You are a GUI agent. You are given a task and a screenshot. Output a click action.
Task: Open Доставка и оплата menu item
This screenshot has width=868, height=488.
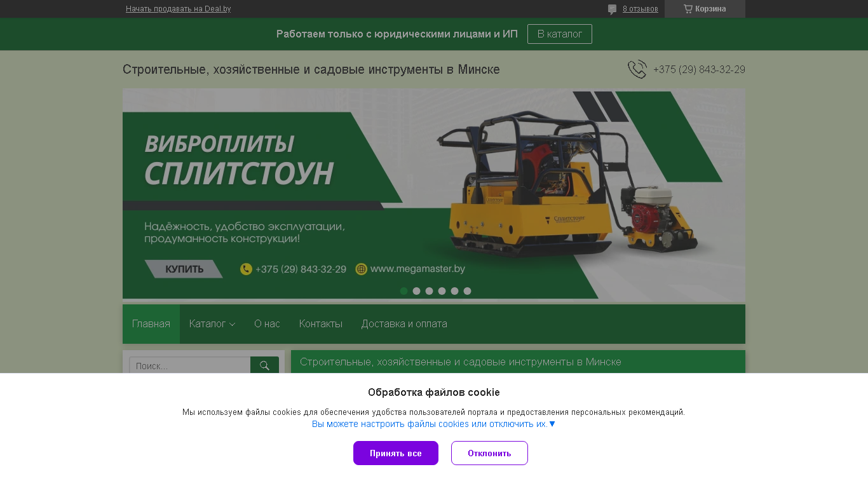coord(404,324)
